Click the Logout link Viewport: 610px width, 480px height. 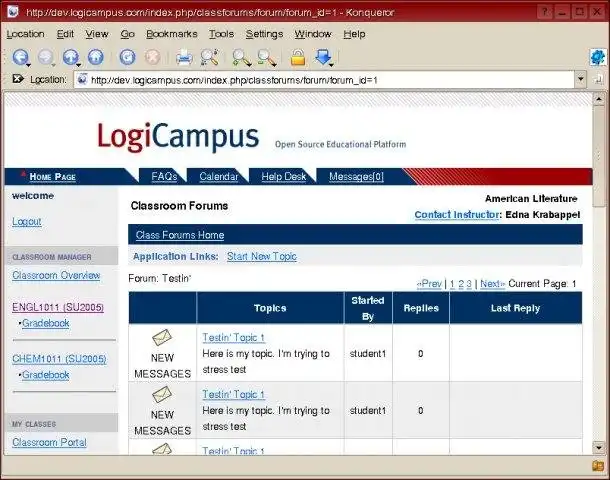(x=26, y=221)
